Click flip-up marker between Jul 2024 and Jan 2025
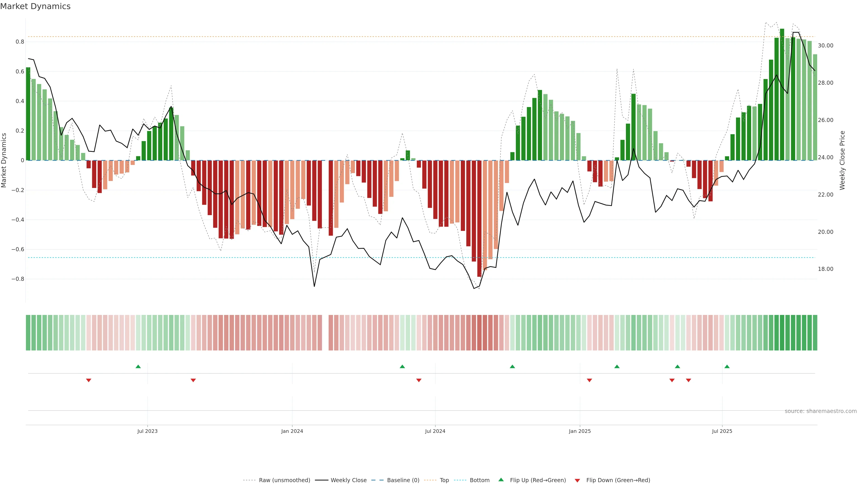The width and height of the screenshot is (868, 488). click(512, 366)
